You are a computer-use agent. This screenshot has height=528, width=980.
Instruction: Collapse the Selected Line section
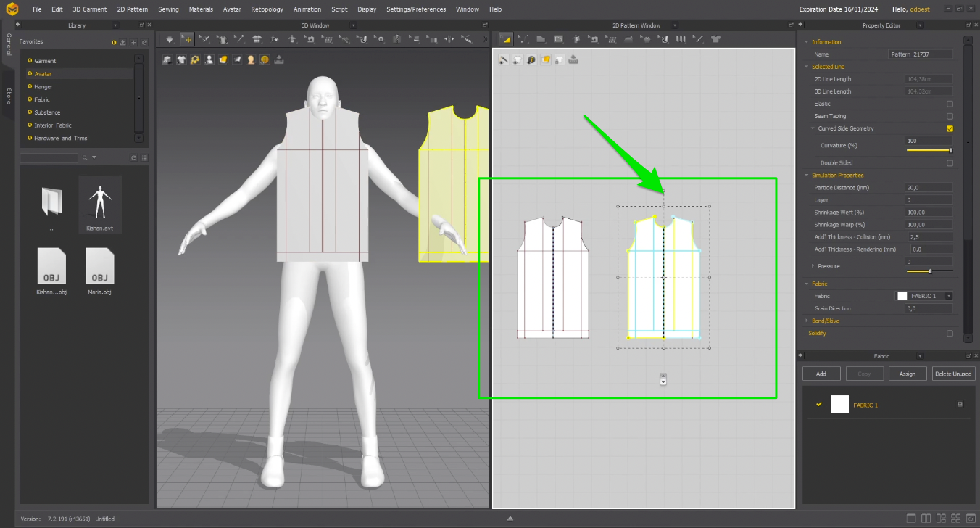point(806,67)
